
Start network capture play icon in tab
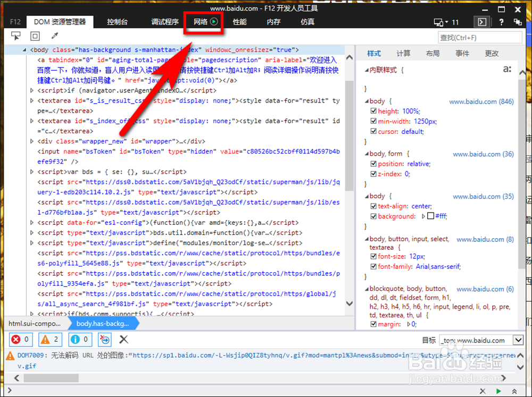click(214, 22)
